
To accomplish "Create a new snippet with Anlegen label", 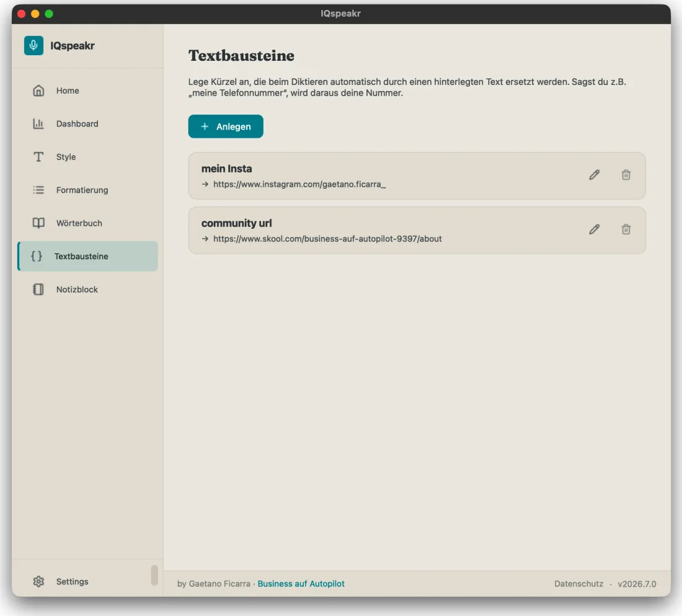I will (x=233, y=127).
